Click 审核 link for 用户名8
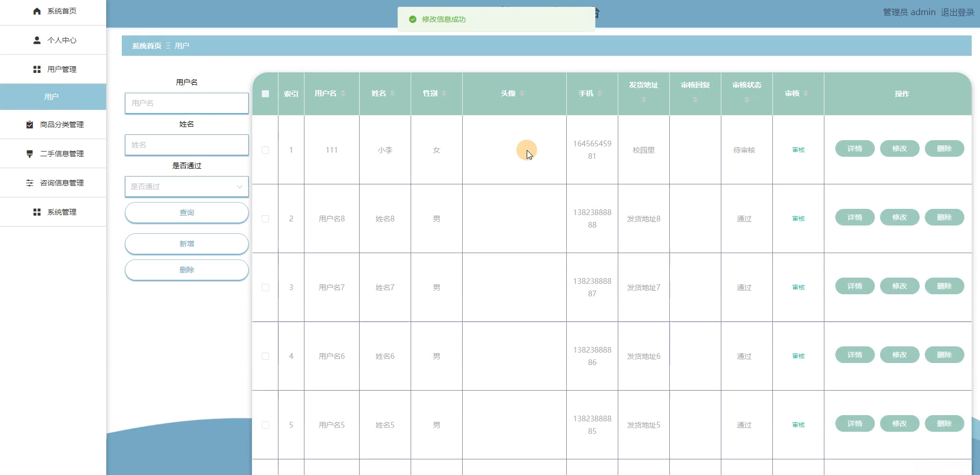Screen dimensions: 980x475 coord(798,219)
